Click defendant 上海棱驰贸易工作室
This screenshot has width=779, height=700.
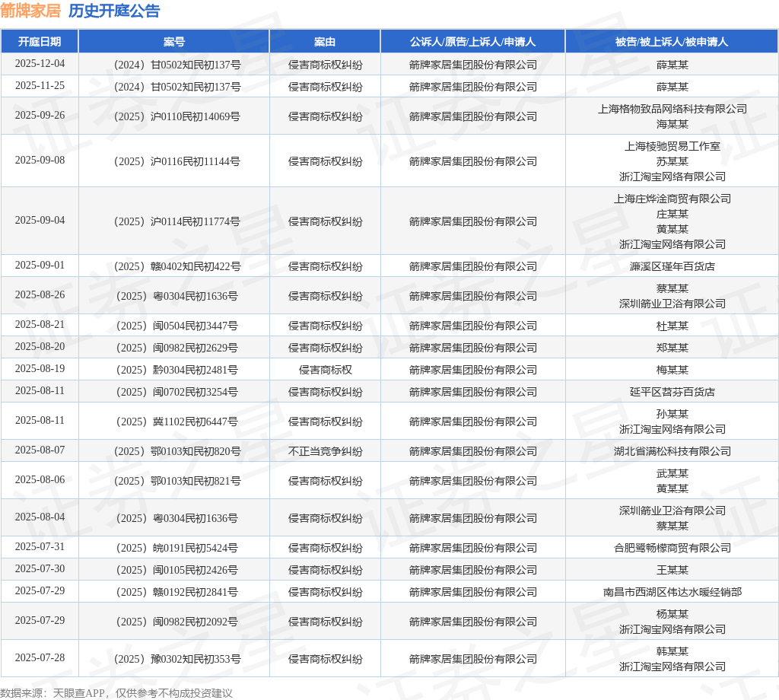pos(672,146)
